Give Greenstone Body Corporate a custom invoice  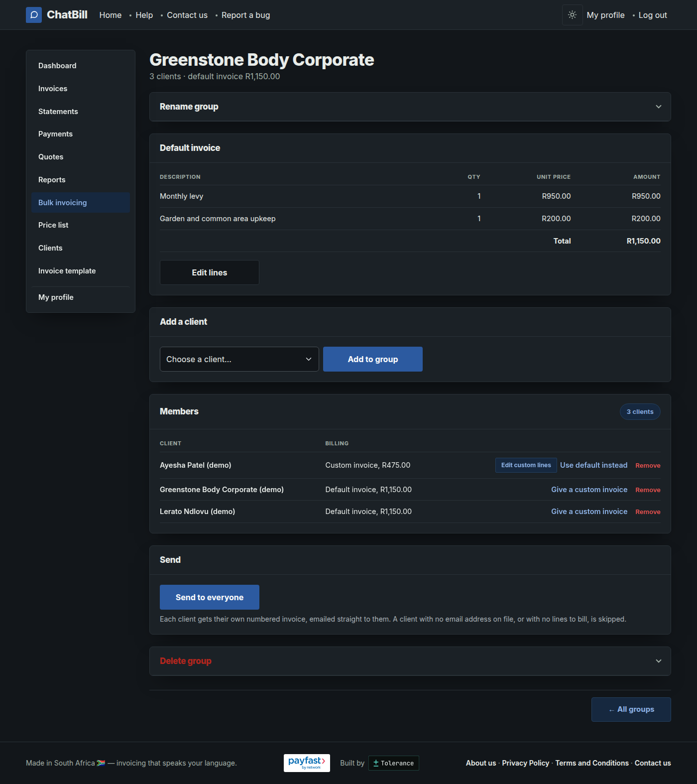(589, 490)
